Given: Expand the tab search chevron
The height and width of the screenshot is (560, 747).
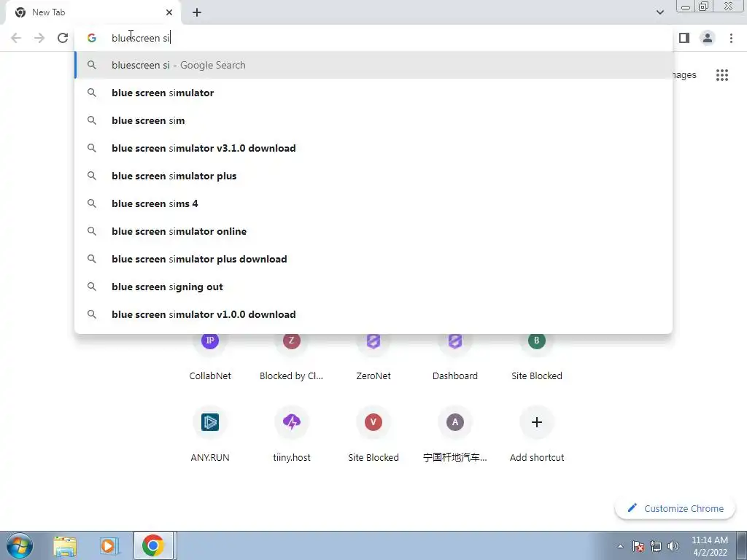Looking at the screenshot, I should pos(659,12).
